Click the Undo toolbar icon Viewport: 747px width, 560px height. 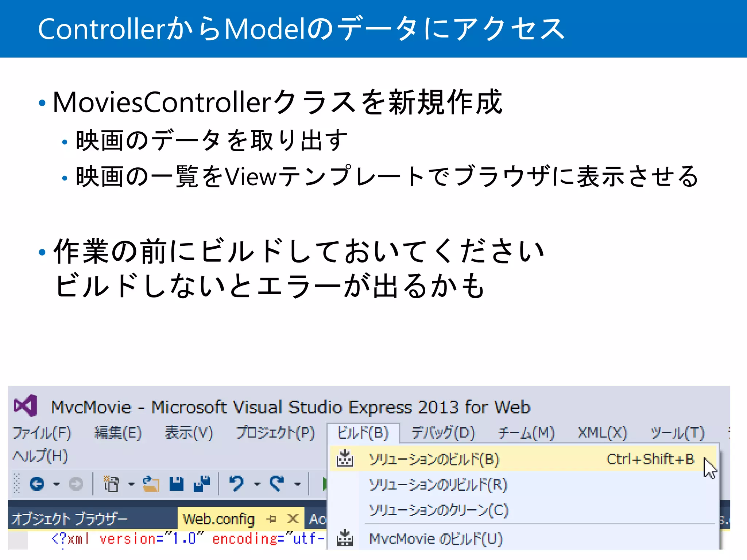click(237, 484)
